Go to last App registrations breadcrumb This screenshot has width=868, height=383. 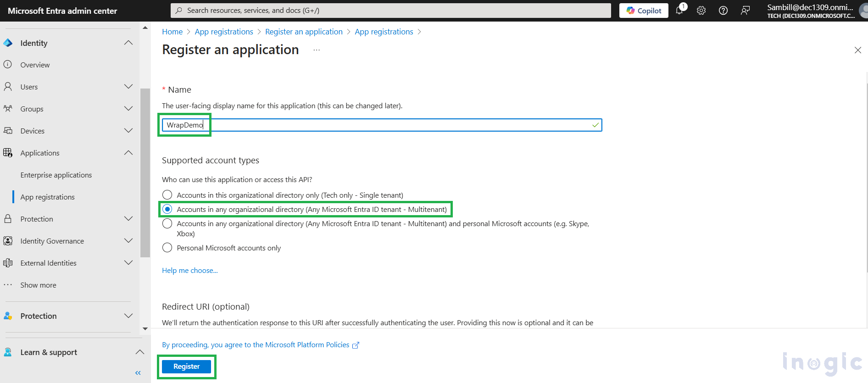384,32
